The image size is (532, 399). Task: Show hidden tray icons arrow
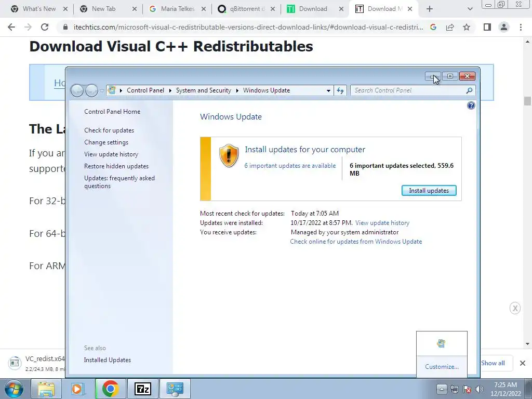pos(442,389)
